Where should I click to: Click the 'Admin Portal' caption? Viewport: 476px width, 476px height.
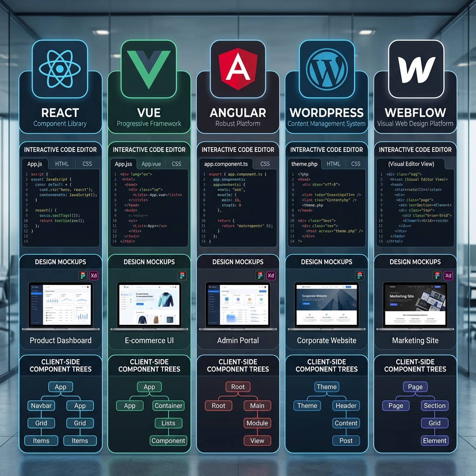238,340
